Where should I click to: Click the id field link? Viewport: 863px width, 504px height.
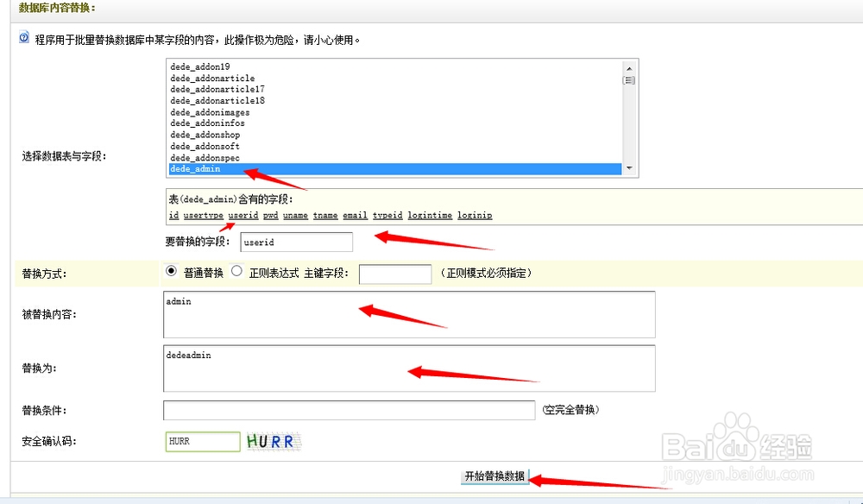174,215
